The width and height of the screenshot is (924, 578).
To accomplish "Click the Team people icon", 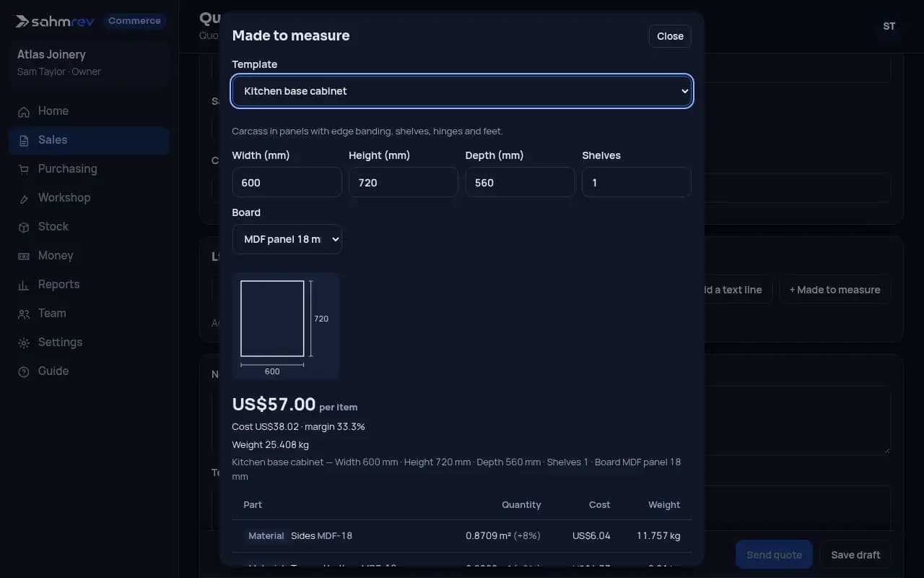I will pyautogui.click(x=24, y=314).
